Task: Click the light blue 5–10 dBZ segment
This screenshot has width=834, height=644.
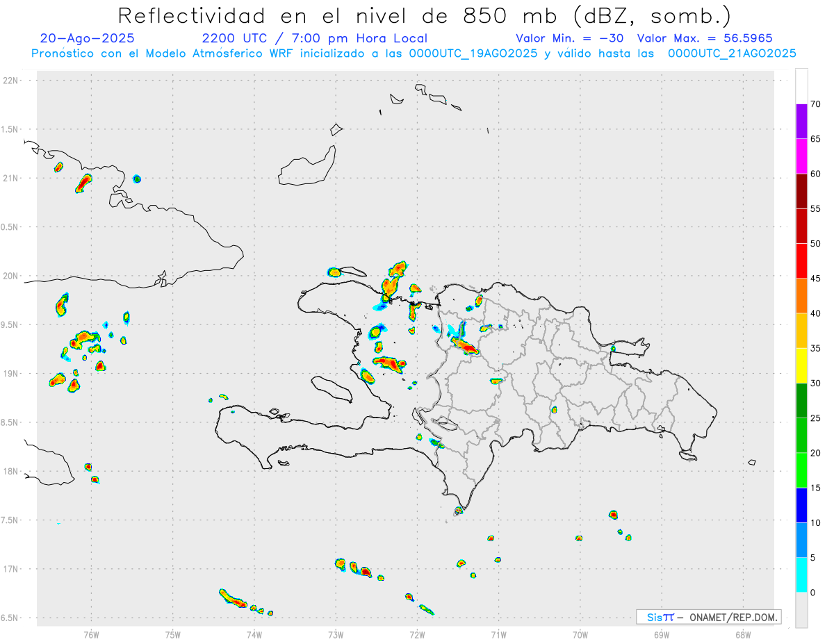Action: [x=801, y=540]
